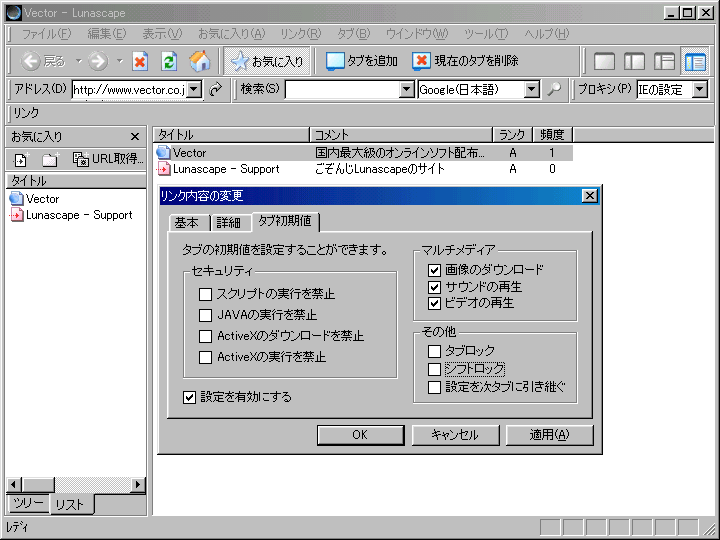
Task: Click the 検索 keyword input field
Action: (x=342, y=89)
